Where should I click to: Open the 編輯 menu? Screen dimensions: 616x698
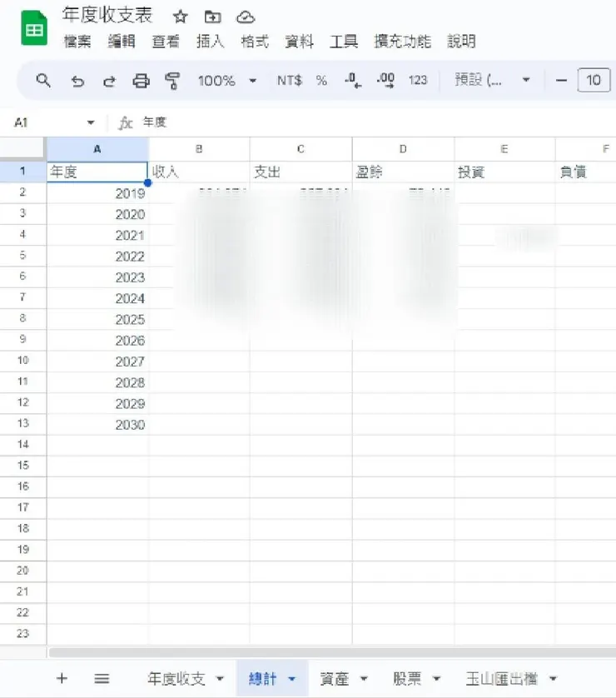122,42
